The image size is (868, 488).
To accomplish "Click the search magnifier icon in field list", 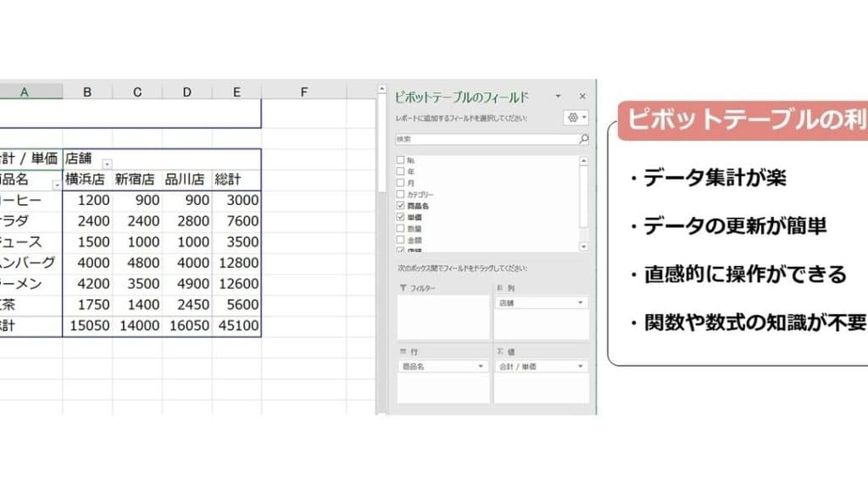I will tap(583, 139).
